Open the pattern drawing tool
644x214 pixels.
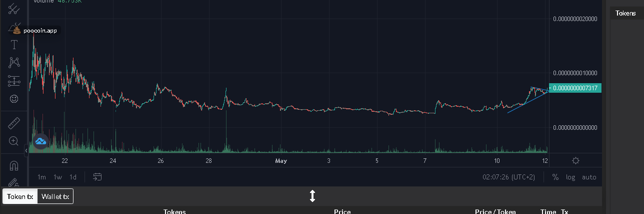pyautogui.click(x=14, y=63)
